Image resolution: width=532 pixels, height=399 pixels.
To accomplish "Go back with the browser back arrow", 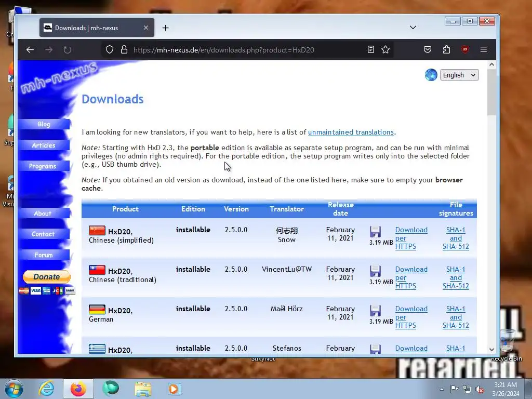I will (x=30, y=50).
